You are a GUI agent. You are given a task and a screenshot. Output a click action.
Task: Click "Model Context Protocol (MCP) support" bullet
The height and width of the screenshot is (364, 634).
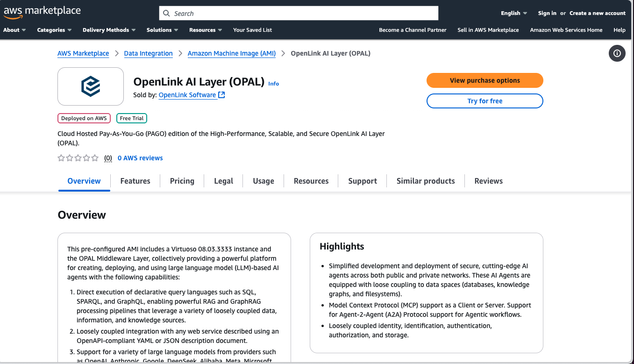tap(430, 310)
